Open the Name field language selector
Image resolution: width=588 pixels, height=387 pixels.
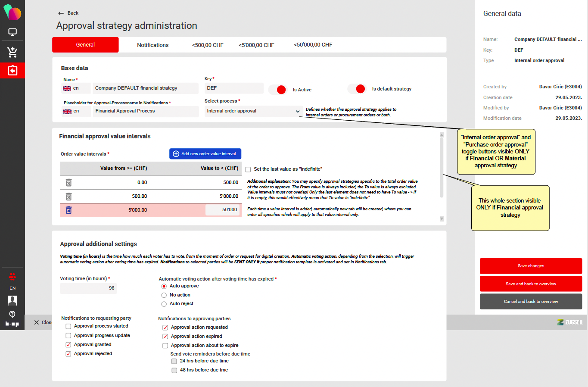click(x=76, y=88)
